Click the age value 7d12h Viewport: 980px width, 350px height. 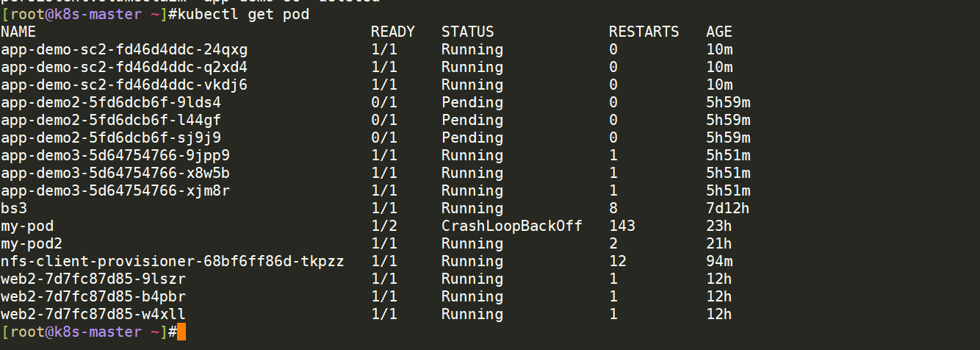(x=728, y=209)
